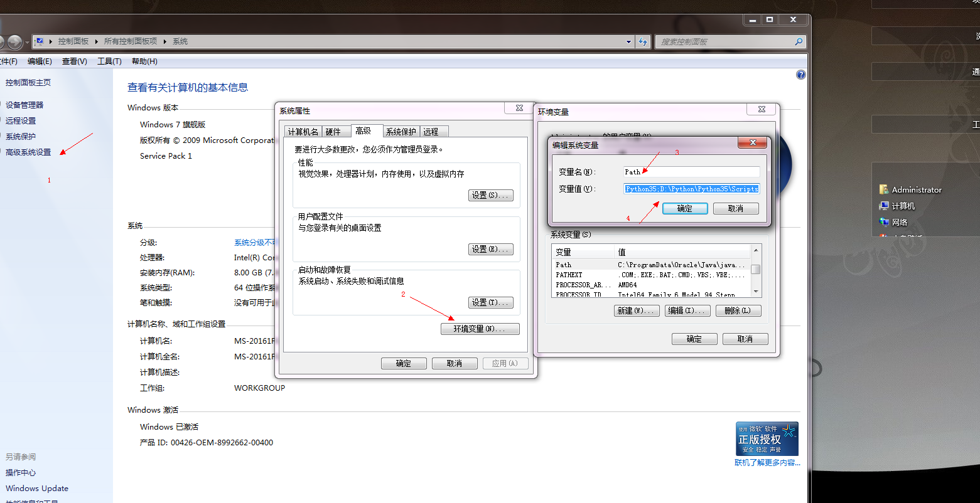Select the Administrator folder icon on the desktop
980x503 pixels.
pos(884,189)
